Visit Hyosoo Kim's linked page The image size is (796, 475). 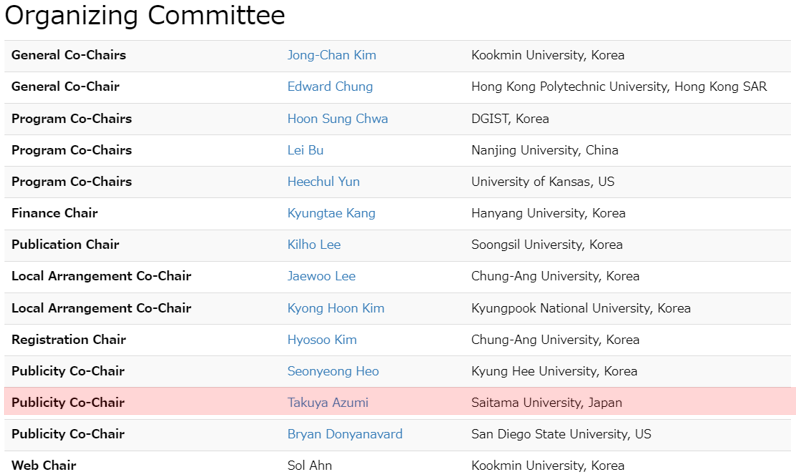[x=322, y=340]
